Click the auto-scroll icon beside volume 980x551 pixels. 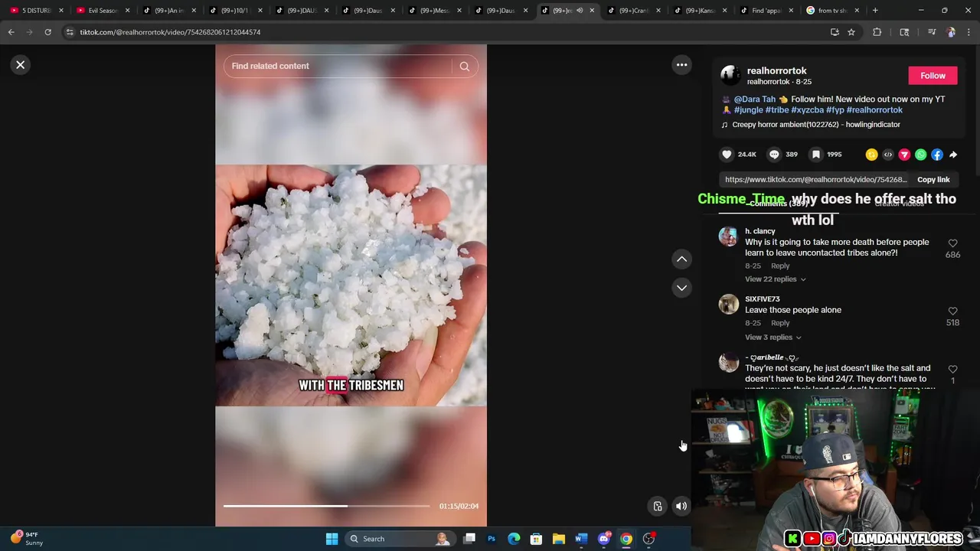(x=658, y=506)
